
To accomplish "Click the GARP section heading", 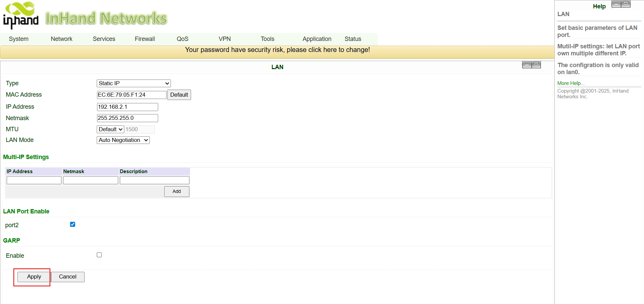I will click(11, 241).
